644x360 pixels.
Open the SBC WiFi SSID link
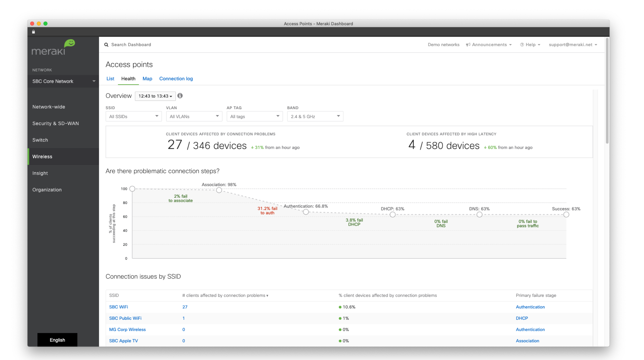[x=119, y=307]
